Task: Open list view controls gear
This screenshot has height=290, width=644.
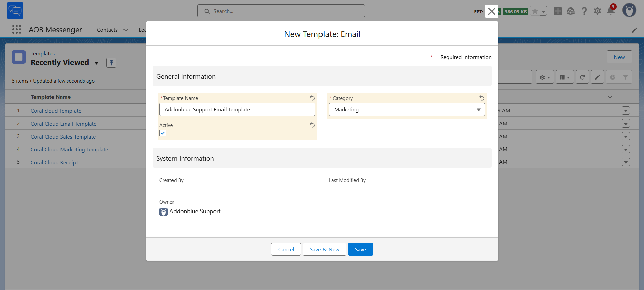Action: 545,77
